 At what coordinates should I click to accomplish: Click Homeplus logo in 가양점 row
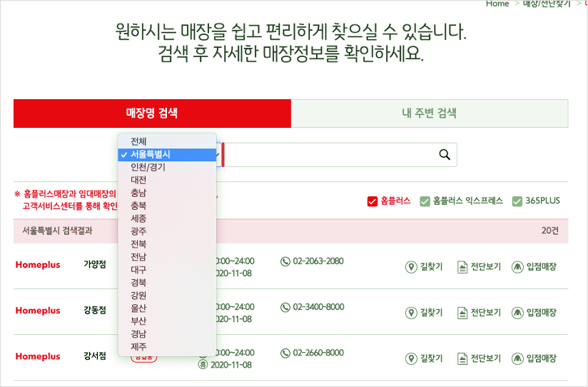pos(38,265)
